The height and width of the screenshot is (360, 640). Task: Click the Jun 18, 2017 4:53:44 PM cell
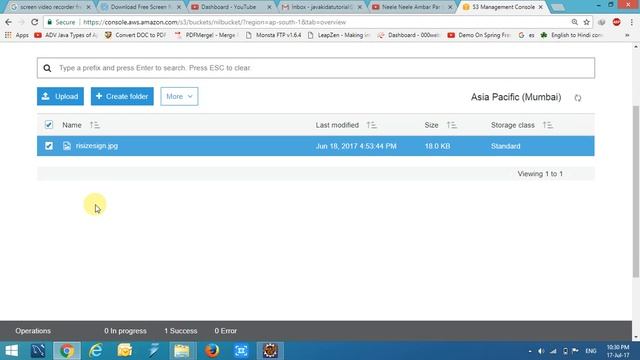356,146
